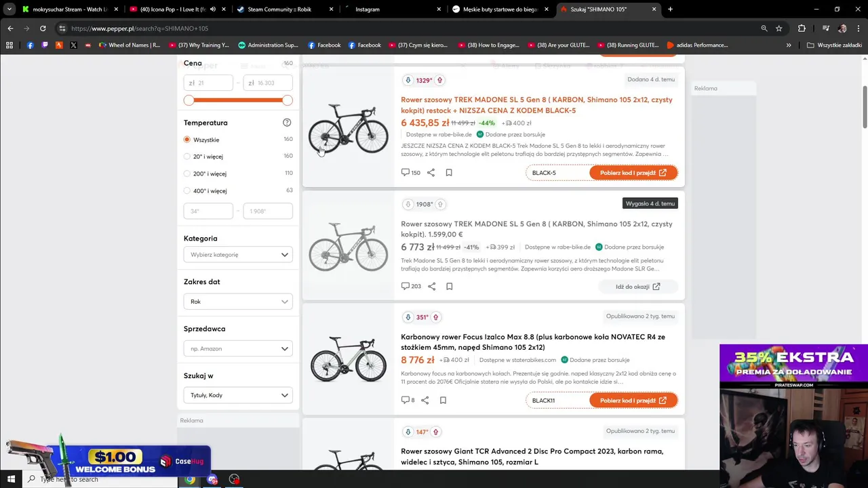Viewport: 868px width, 488px height.
Task: Click the Windows taskbar search box
Action: pos(100,479)
